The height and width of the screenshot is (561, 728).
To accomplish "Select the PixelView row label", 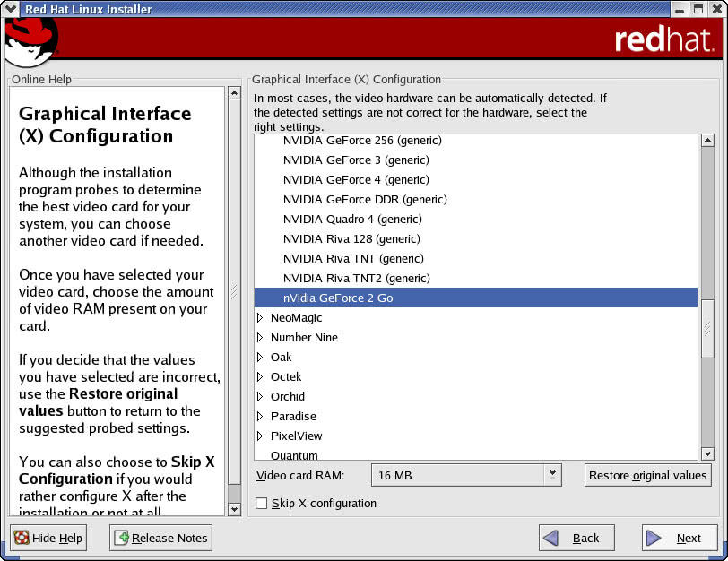I will (x=296, y=436).
